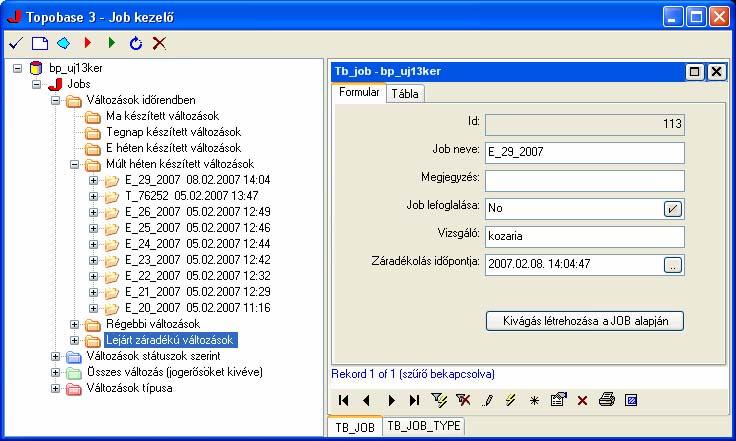The image size is (736, 441).
Task: Expand Változások státuszok szerint
Action: [55, 356]
